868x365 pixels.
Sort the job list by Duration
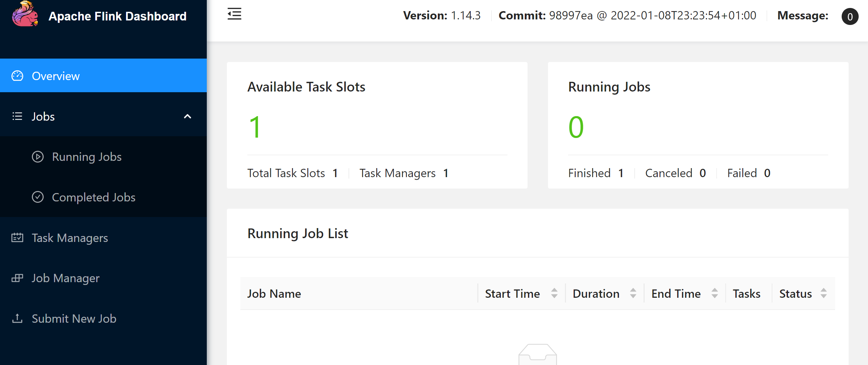point(633,293)
